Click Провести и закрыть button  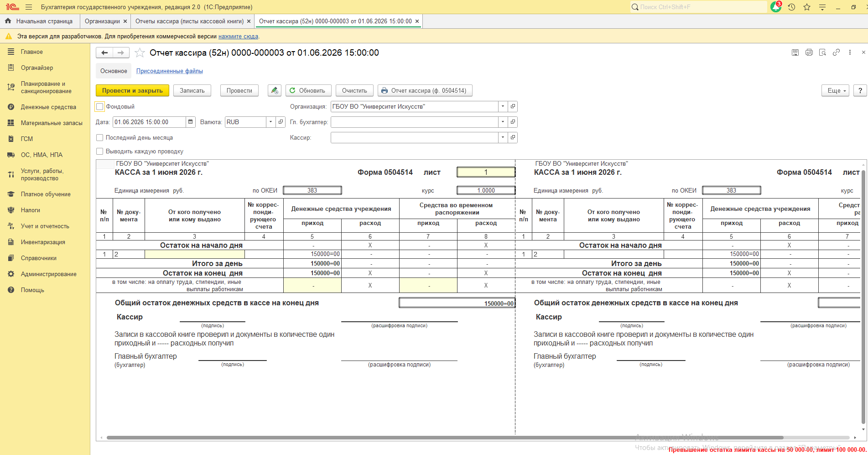point(132,90)
